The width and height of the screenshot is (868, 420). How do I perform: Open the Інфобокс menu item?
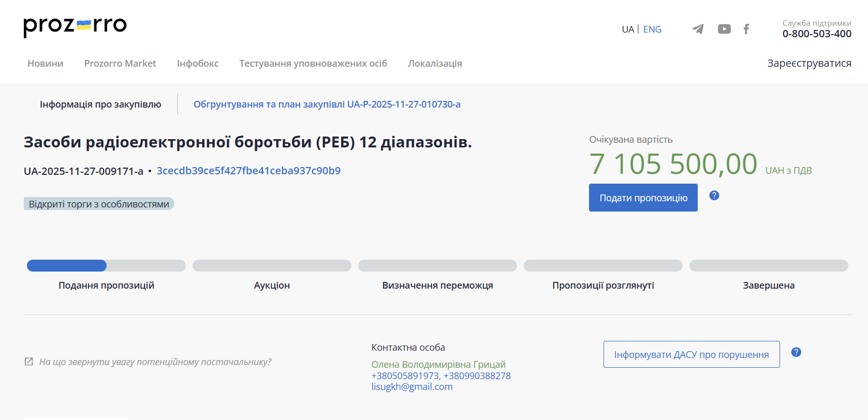pos(198,64)
